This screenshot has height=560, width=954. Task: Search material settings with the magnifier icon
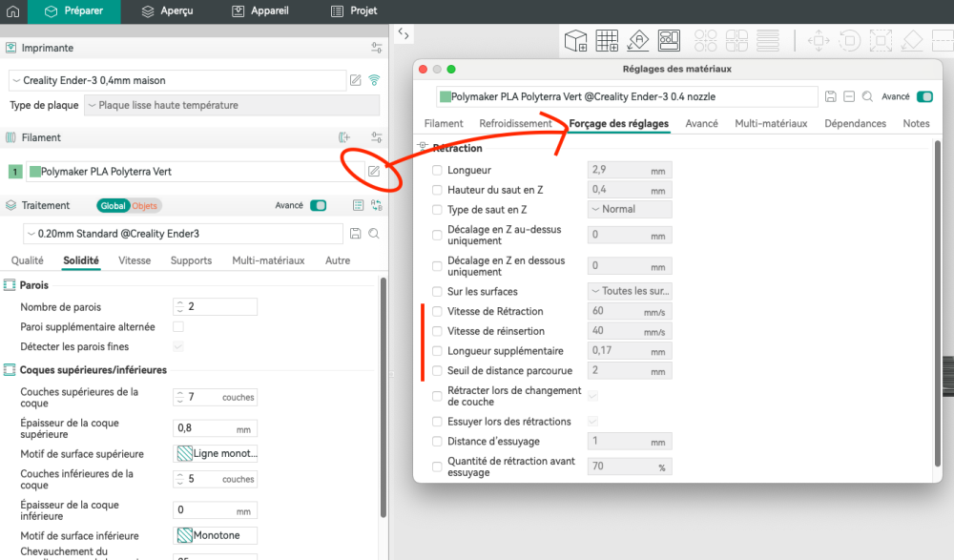coord(867,96)
